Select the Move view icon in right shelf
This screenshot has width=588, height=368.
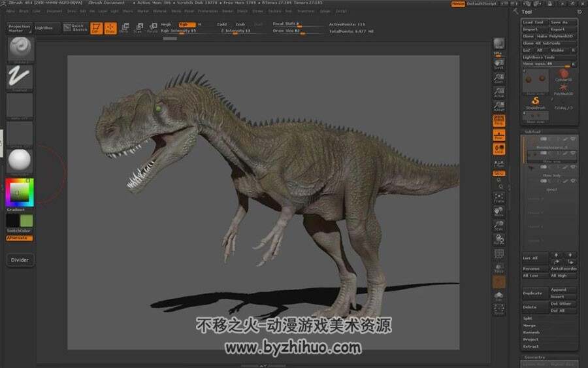coord(498,212)
